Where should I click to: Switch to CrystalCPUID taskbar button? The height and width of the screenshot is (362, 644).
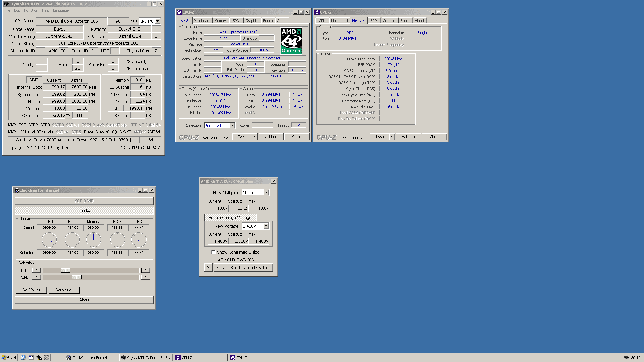[x=146, y=358]
